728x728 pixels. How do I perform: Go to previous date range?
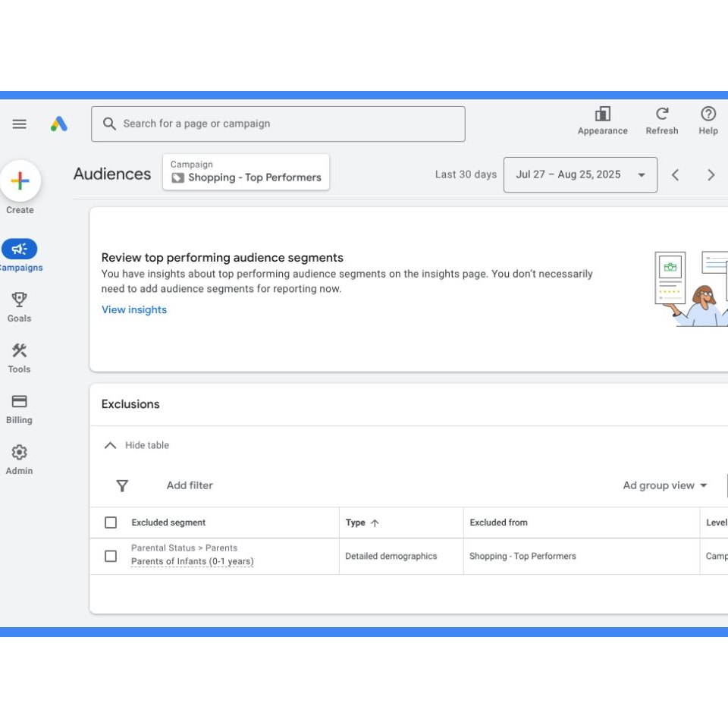coord(675,175)
